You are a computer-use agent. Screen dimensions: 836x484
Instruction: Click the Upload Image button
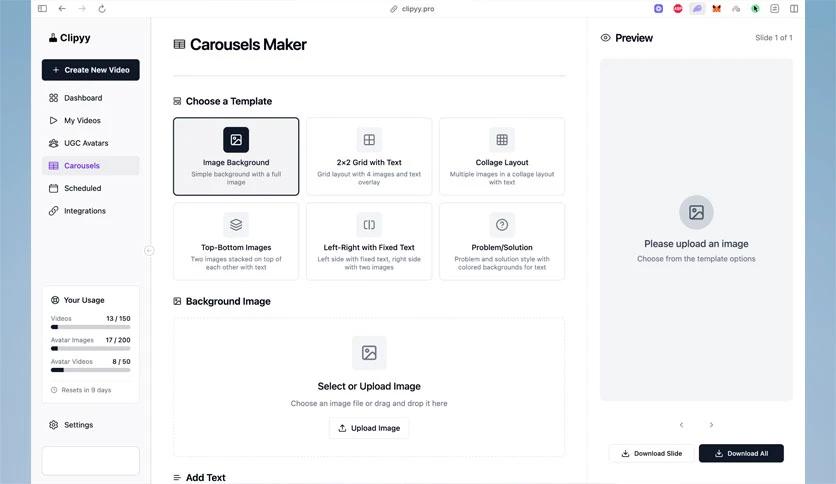coord(369,428)
